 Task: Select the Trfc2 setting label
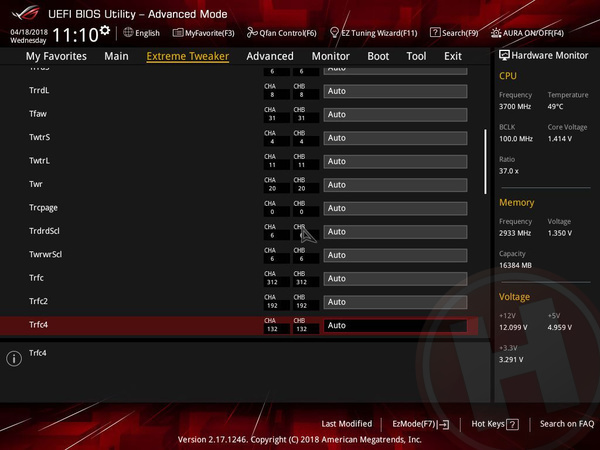[x=38, y=301]
